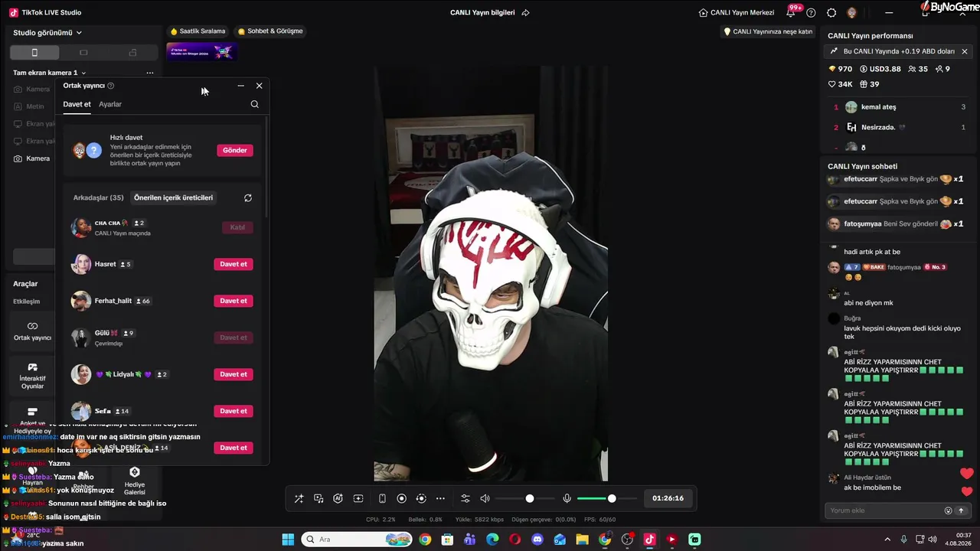Click the dashed circle record icon
The image size is (980, 551).
pos(420,498)
